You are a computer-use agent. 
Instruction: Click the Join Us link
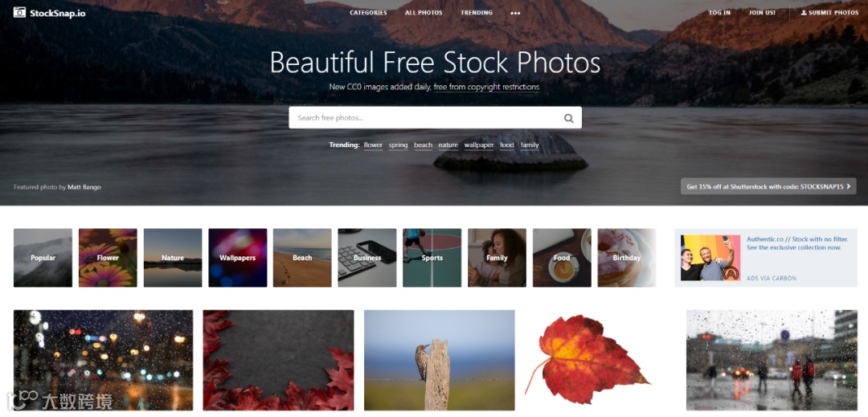(x=762, y=13)
